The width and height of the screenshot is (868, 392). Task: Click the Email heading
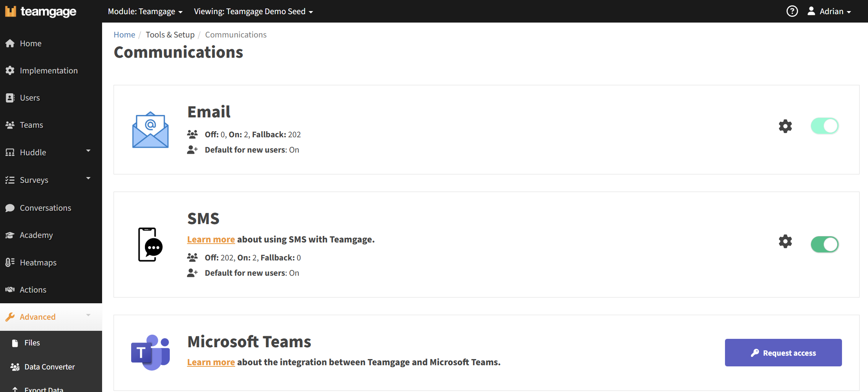click(x=209, y=112)
